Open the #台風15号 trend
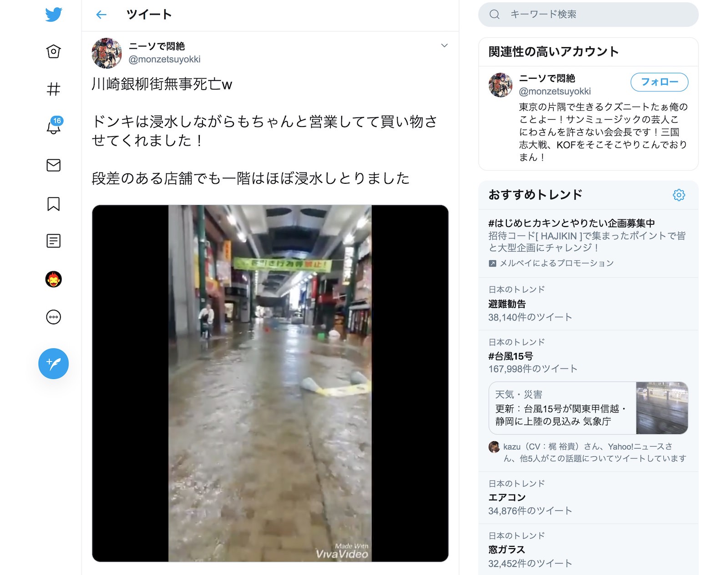The width and height of the screenshot is (728, 575). point(588,356)
